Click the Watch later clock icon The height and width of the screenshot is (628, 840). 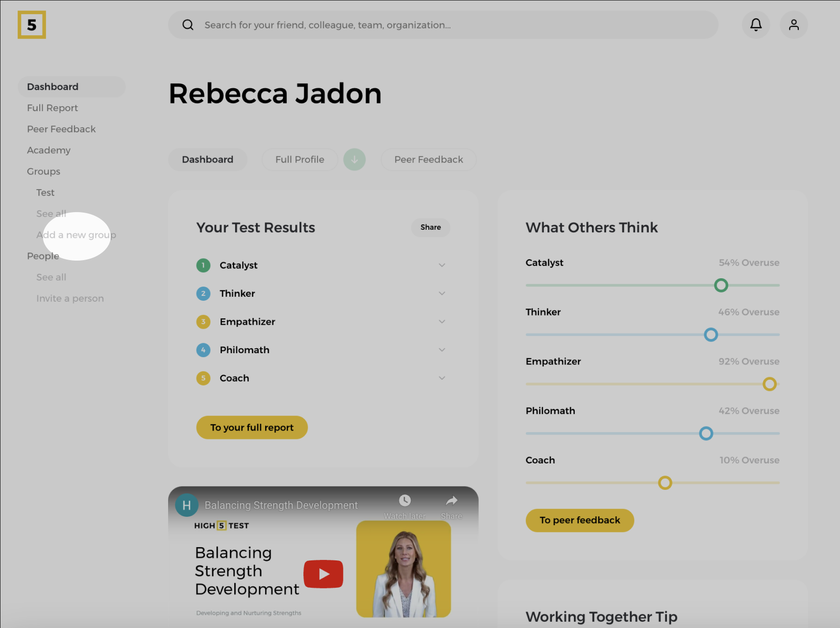pos(404,501)
